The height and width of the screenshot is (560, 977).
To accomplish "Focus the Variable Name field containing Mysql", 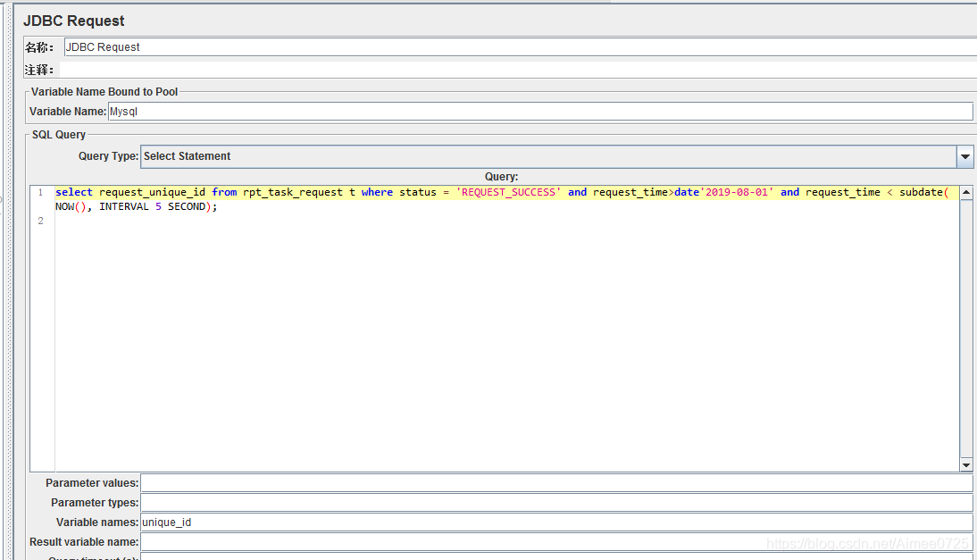I will pos(540,112).
